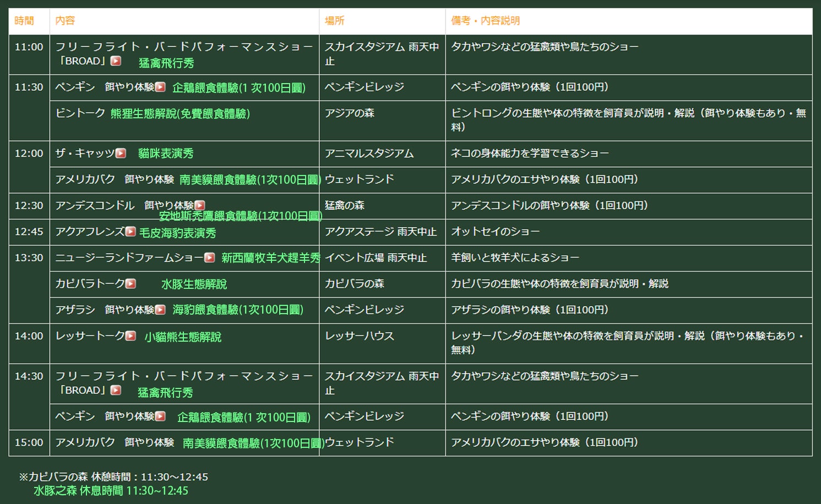This screenshot has height=504, width=821.
Task: Click カピバラの森 in the 場所 column
Action: [354, 284]
